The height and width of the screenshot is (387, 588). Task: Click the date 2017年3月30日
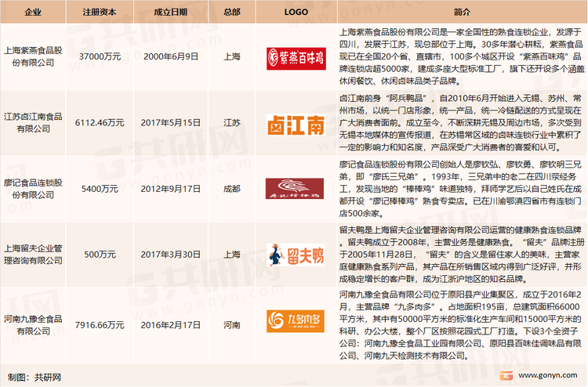pyautogui.click(x=171, y=255)
